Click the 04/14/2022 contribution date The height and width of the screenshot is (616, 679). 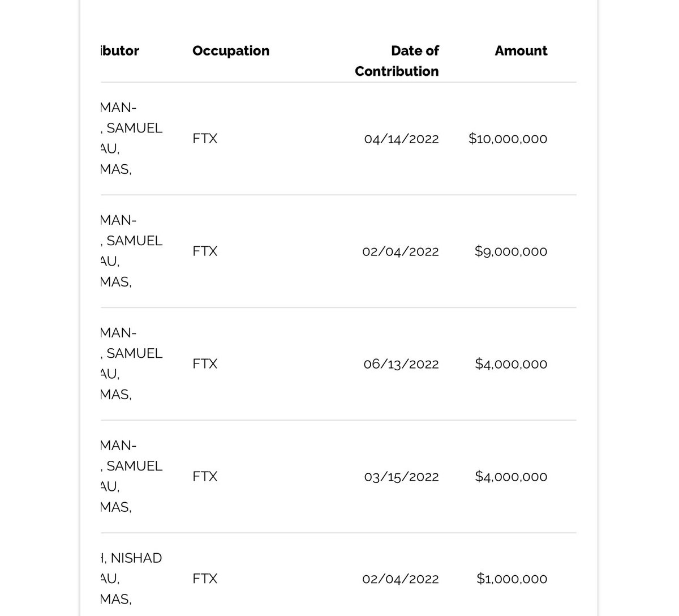[401, 139]
